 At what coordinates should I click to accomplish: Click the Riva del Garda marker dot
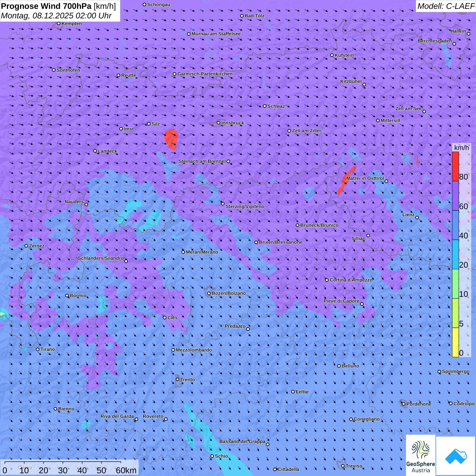136,419
